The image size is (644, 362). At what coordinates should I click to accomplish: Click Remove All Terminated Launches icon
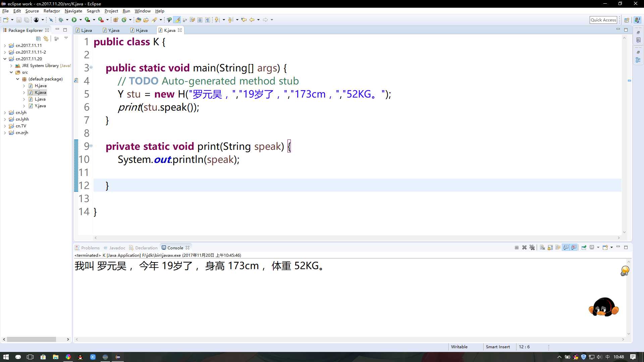(x=532, y=247)
